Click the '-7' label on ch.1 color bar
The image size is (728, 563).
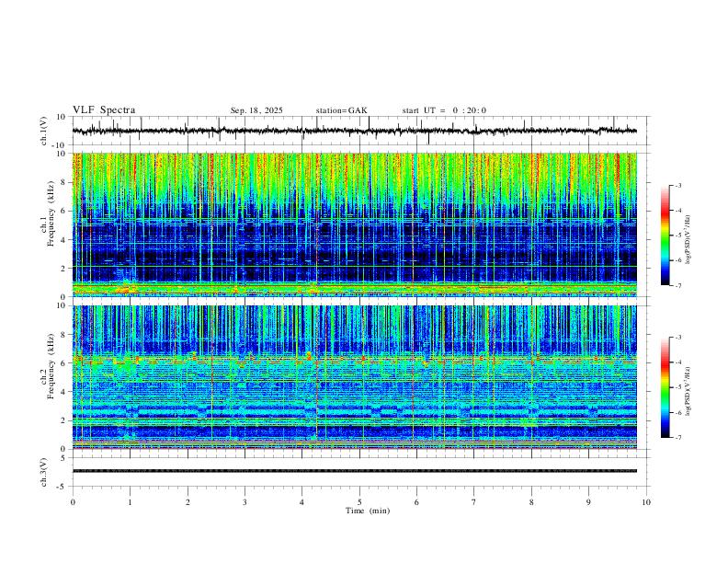click(678, 285)
